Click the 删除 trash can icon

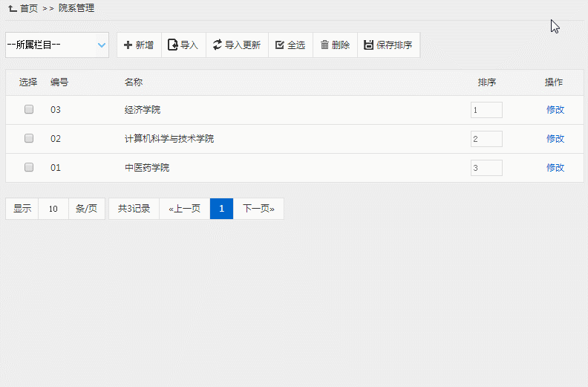coord(324,45)
